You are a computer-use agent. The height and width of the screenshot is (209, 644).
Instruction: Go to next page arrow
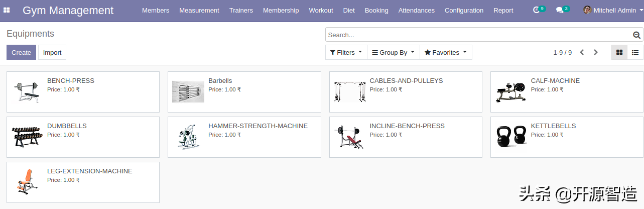[x=596, y=52]
